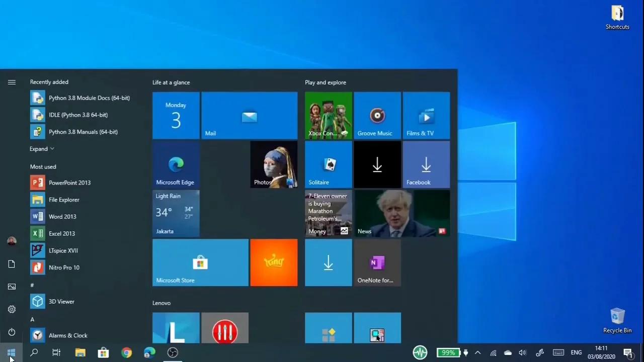Open Google Chrome from the taskbar
This screenshot has height=362, width=644.
tap(126, 353)
